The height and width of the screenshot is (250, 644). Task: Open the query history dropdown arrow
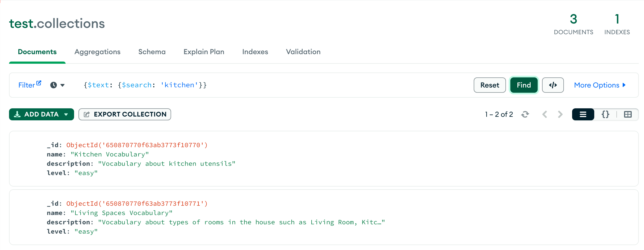(x=62, y=85)
